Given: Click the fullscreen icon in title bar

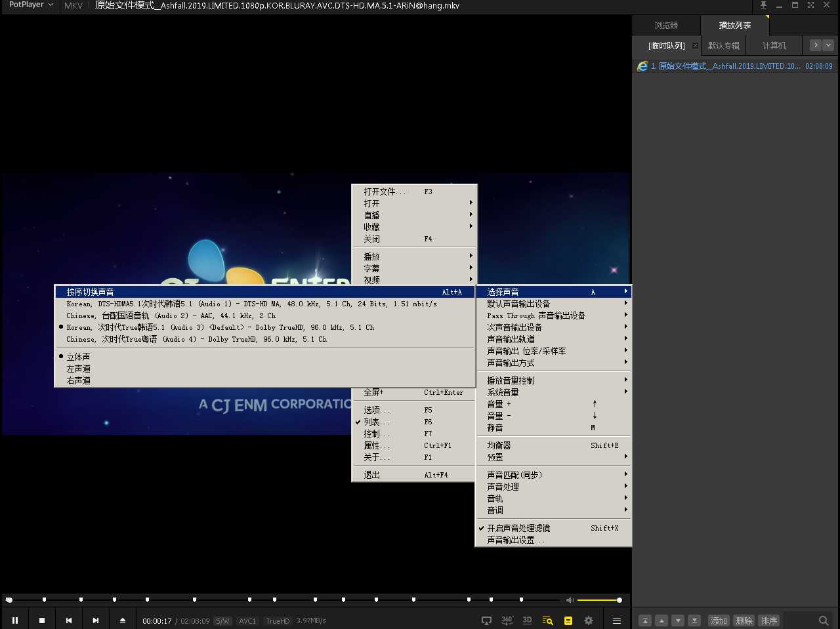Looking at the screenshot, I should (810, 5).
